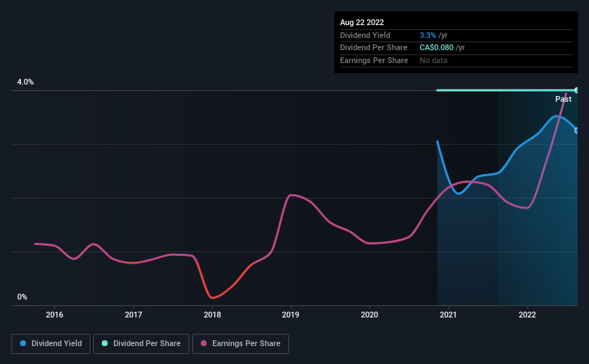Toggle the Earnings Per Share legend button

point(240,344)
